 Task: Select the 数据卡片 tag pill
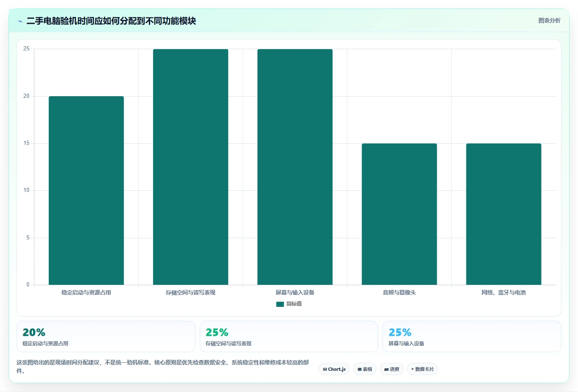pos(422,369)
